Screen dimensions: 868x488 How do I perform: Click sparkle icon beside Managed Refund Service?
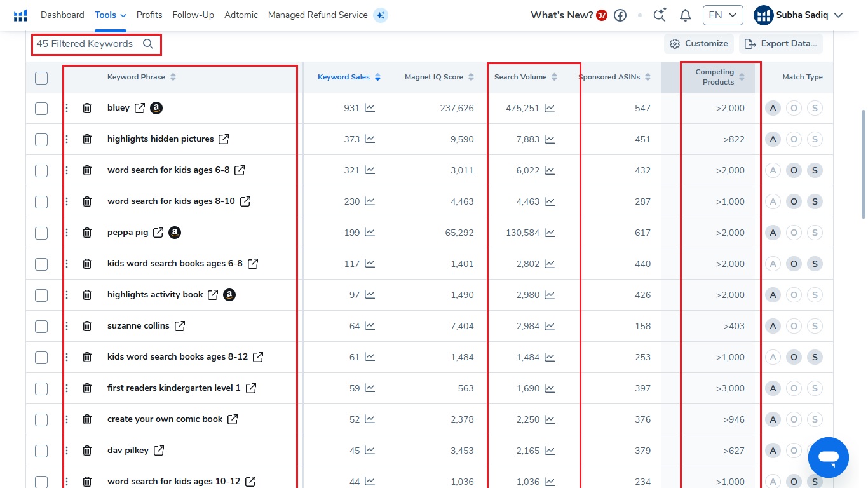click(381, 15)
